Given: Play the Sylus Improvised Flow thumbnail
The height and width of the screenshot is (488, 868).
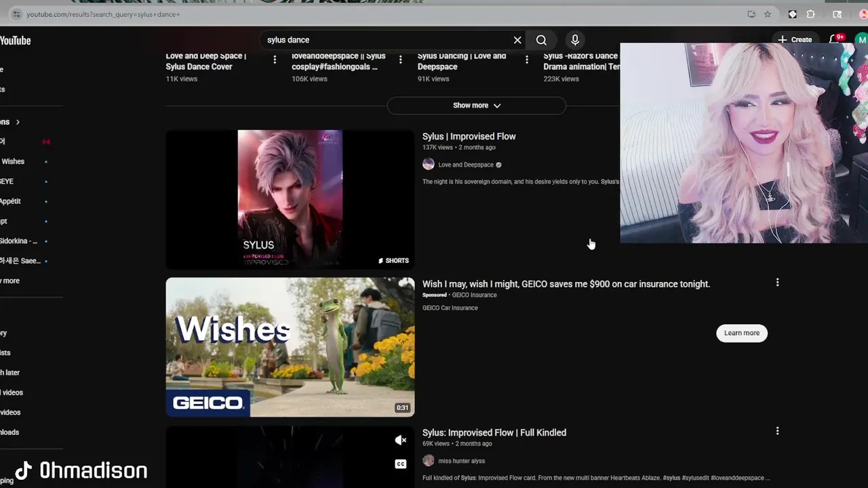Looking at the screenshot, I should (290, 199).
